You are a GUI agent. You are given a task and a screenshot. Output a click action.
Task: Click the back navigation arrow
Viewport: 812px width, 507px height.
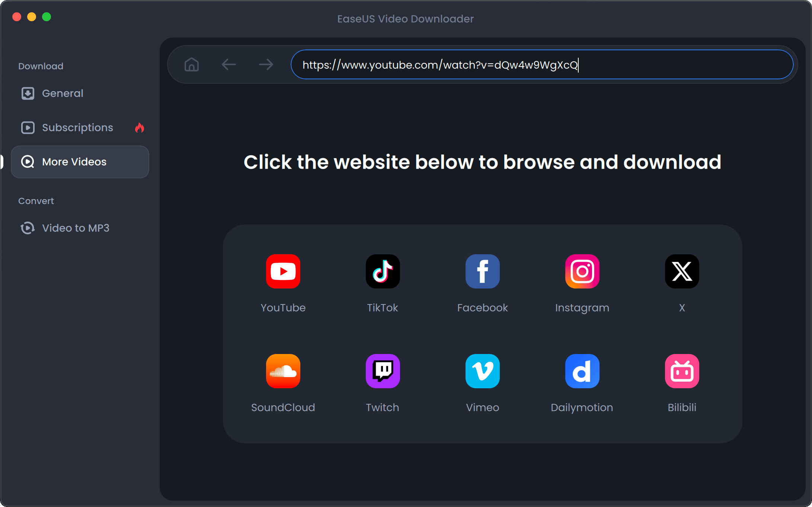coord(229,64)
